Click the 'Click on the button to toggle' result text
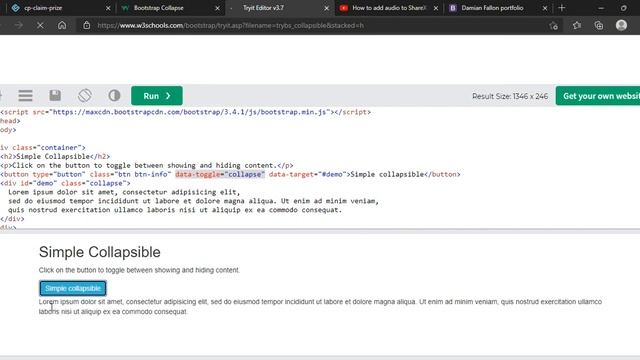This screenshot has height=360, width=640. coord(139,270)
